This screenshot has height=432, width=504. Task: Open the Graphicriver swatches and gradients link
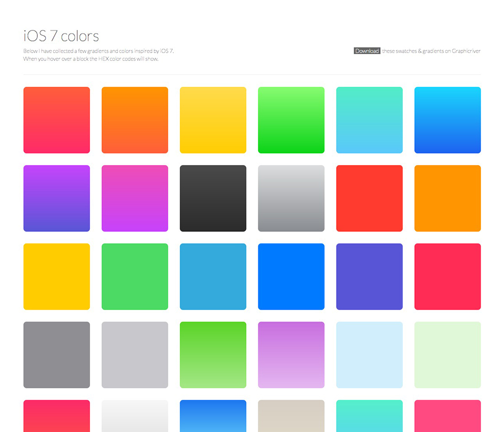coord(431,51)
